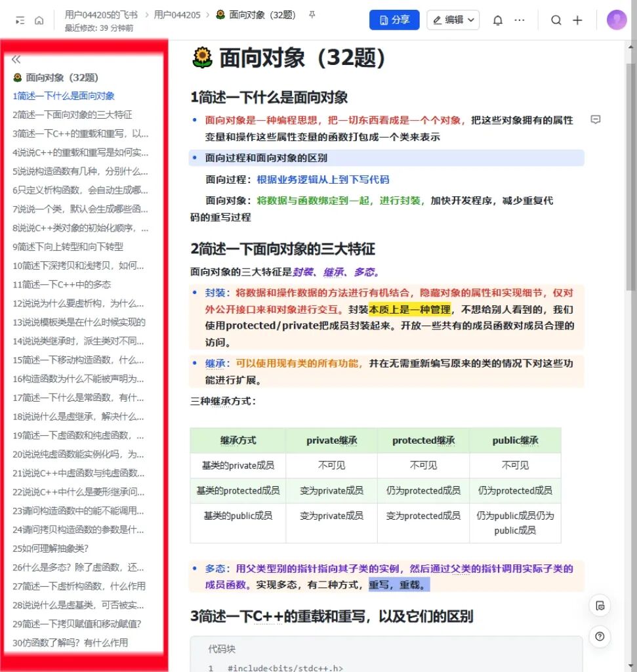Jump to outline item 7说说一个类

81,209
